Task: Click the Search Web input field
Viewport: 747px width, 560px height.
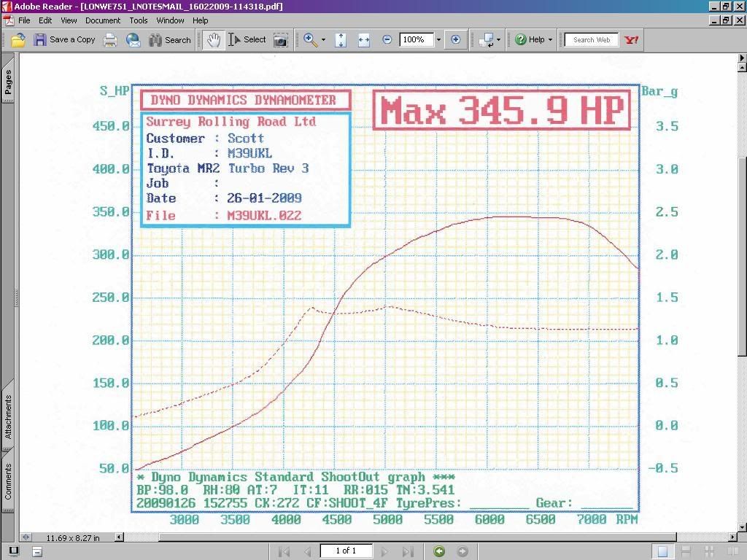Action: [591, 40]
